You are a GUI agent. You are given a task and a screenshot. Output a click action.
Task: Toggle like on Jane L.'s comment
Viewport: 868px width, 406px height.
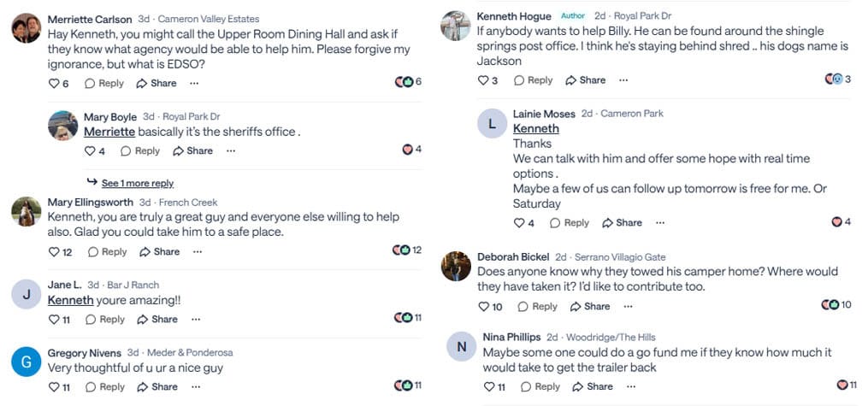pyautogui.click(x=55, y=320)
